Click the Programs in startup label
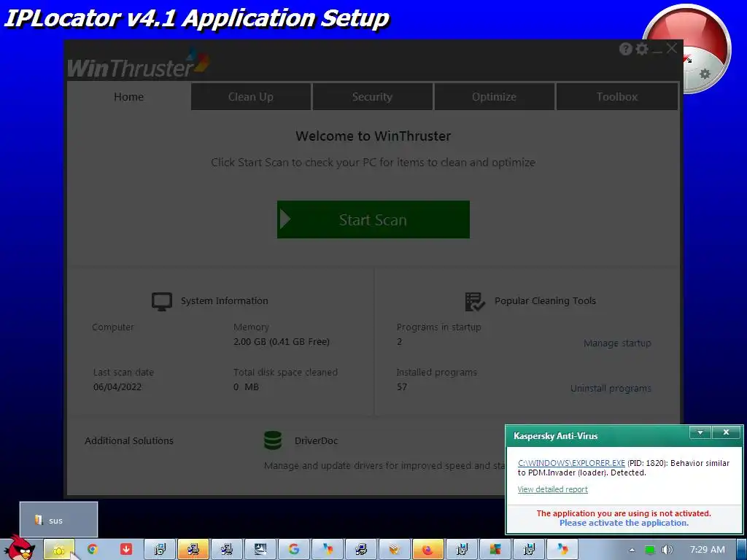The image size is (747, 560). tap(438, 327)
